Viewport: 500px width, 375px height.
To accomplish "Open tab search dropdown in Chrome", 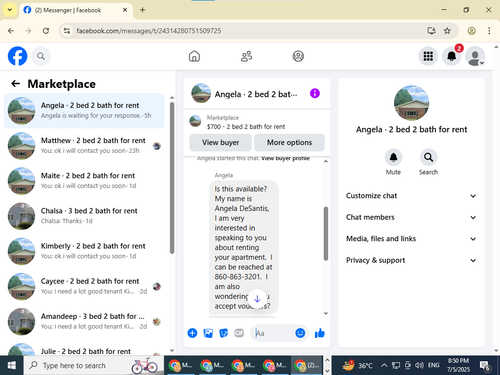I will click(x=10, y=10).
